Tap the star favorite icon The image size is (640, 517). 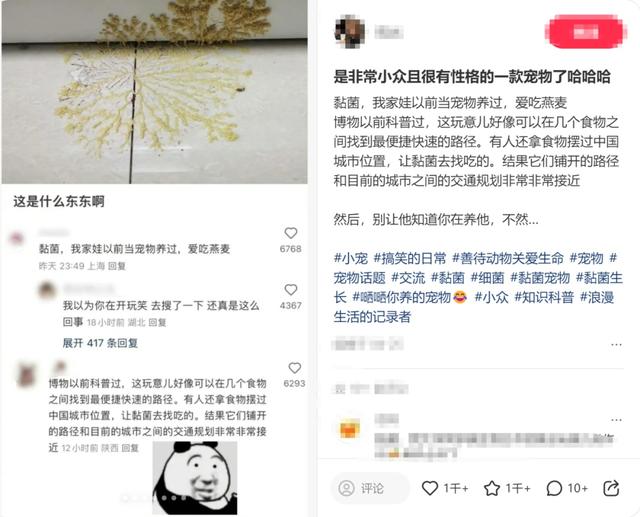click(492, 488)
